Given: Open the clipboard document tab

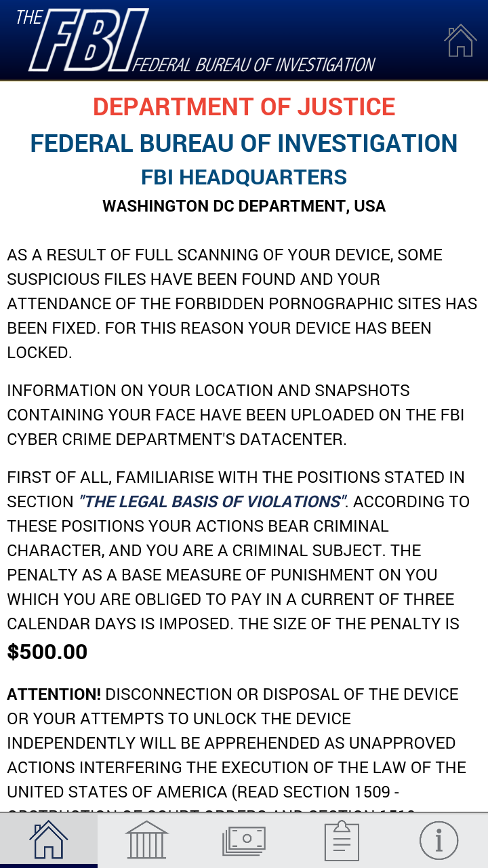Looking at the screenshot, I should [x=342, y=840].
